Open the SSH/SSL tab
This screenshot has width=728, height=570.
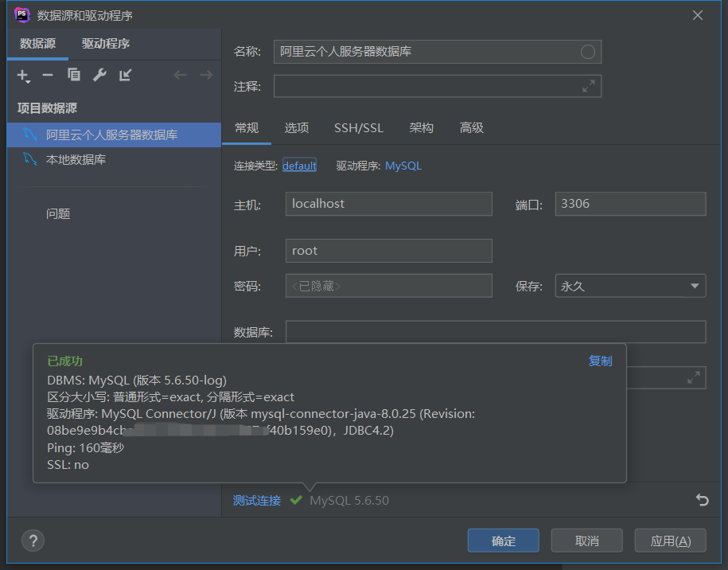coord(359,127)
